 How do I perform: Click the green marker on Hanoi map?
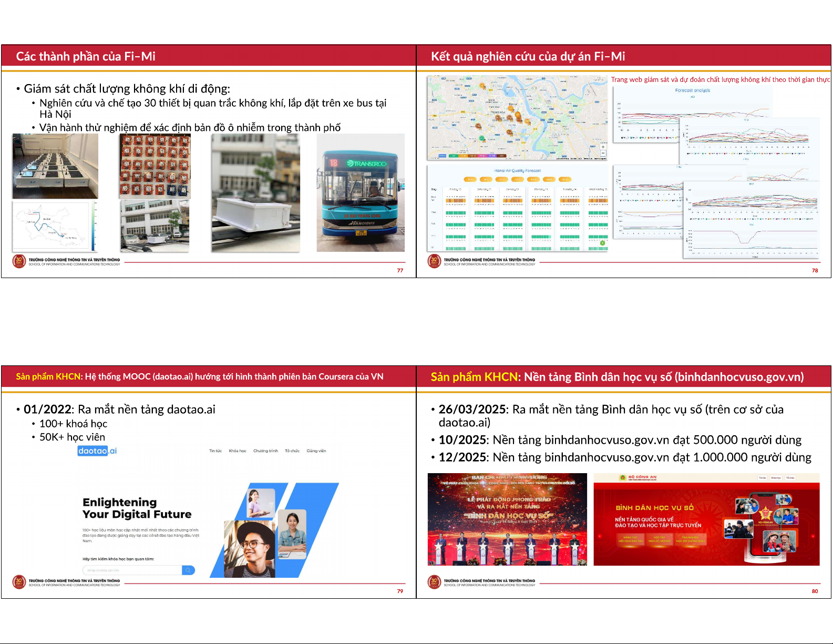tap(482, 138)
